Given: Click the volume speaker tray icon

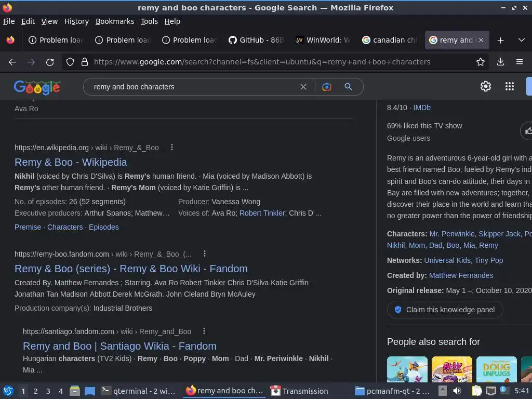Looking at the screenshot, I should click(457, 391).
